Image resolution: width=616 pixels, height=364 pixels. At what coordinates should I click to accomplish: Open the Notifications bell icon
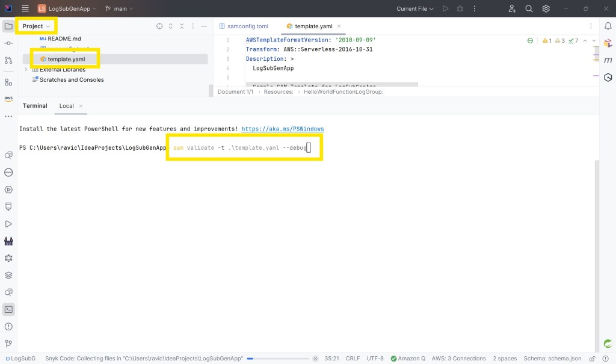tap(608, 26)
